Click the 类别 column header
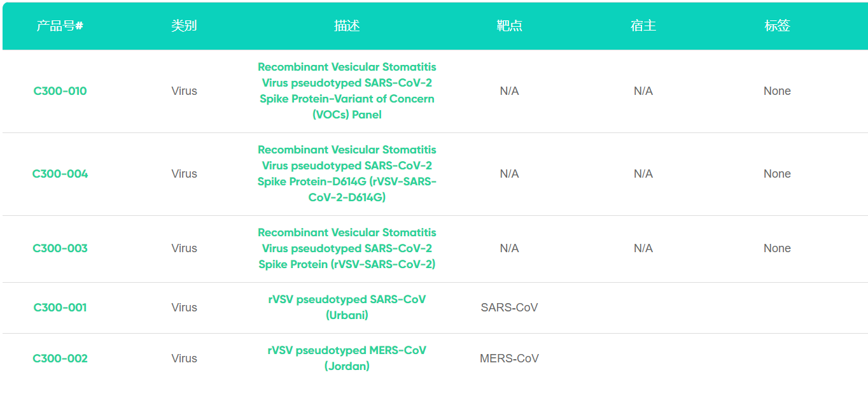Viewport: 868px width, 398px height. coord(184,26)
